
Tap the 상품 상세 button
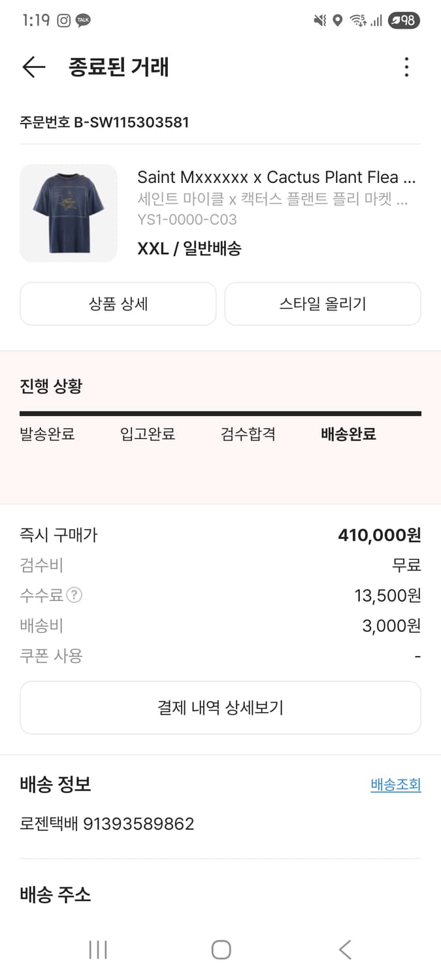(118, 303)
